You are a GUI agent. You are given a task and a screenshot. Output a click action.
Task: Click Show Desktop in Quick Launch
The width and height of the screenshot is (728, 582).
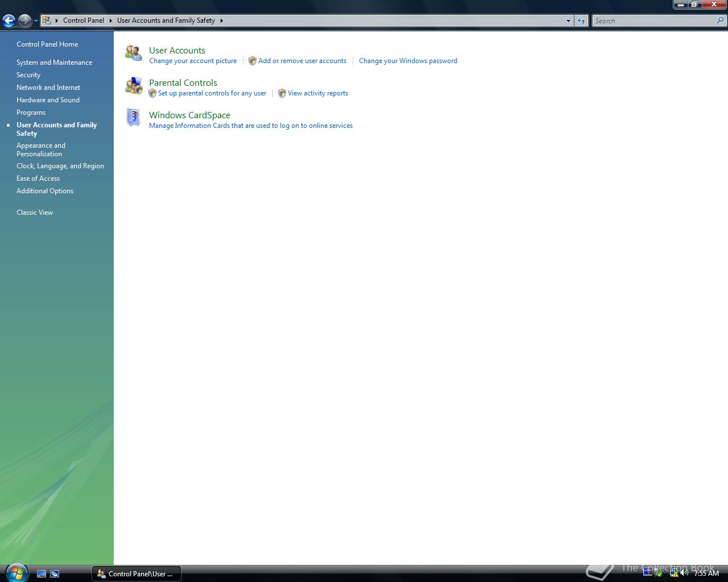coord(42,574)
